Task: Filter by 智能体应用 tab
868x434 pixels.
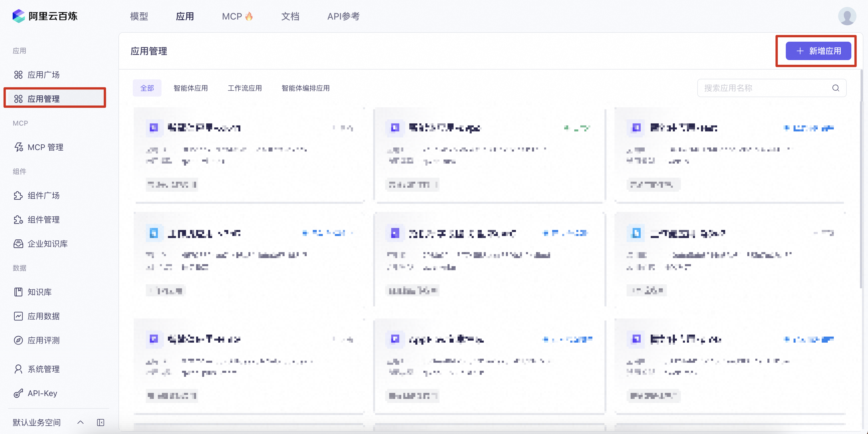Action: [x=190, y=88]
